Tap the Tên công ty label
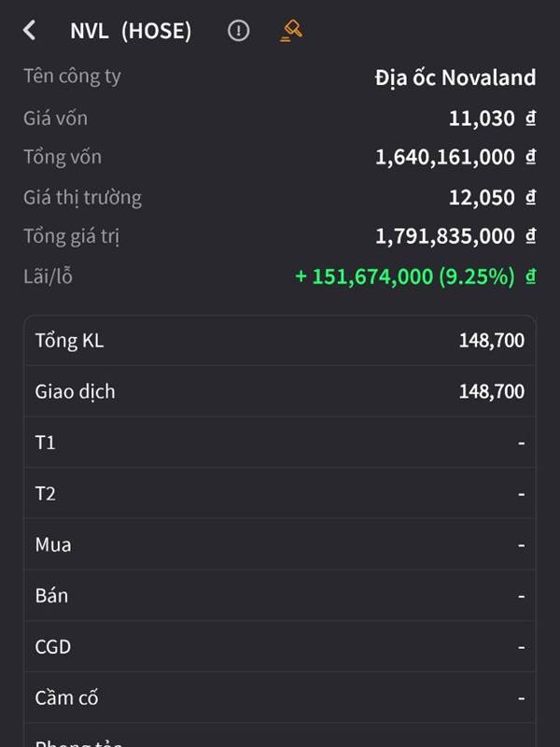The height and width of the screenshot is (747, 560). (73, 77)
